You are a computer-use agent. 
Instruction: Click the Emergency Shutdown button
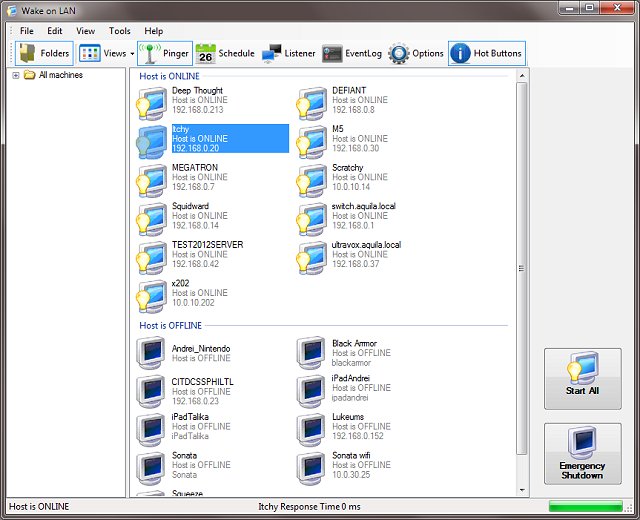[582, 453]
